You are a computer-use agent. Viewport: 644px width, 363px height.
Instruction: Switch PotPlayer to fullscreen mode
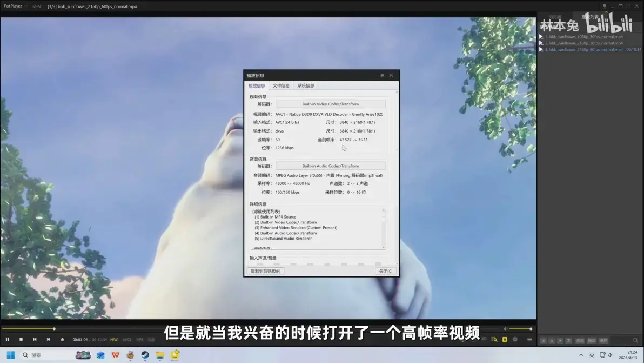click(x=628, y=6)
